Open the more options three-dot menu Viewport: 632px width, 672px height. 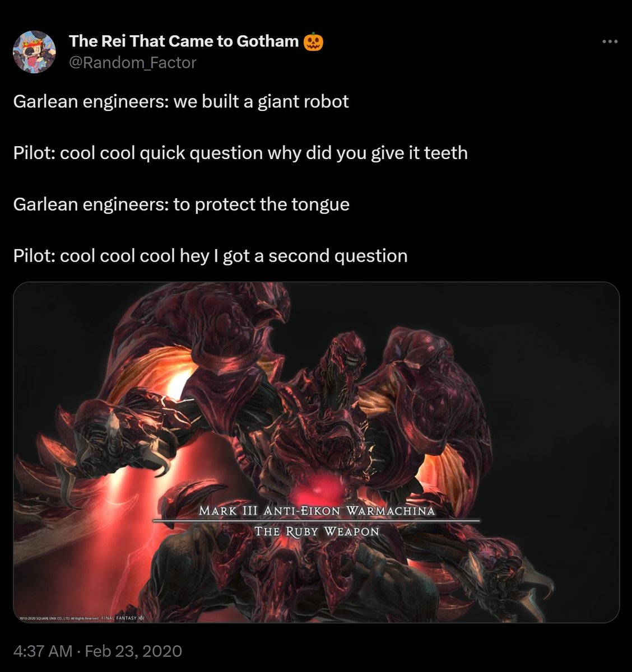(x=609, y=41)
